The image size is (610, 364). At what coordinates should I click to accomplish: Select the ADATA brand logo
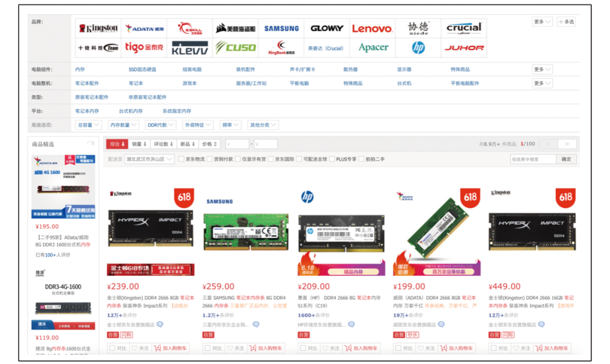click(144, 28)
